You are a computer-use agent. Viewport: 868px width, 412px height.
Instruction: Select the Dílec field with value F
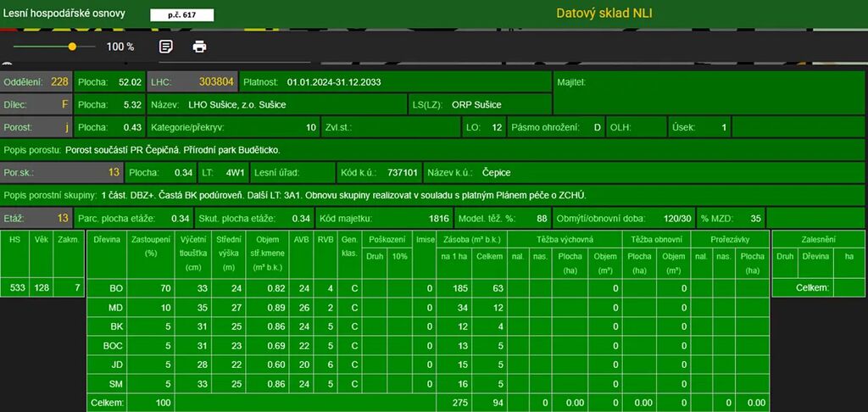click(x=36, y=104)
